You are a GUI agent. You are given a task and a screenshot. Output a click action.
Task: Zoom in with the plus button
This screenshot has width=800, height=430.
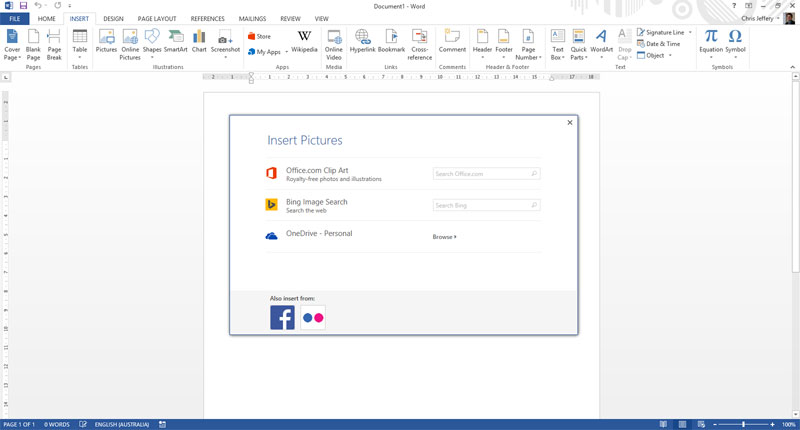pyautogui.click(x=772, y=424)
